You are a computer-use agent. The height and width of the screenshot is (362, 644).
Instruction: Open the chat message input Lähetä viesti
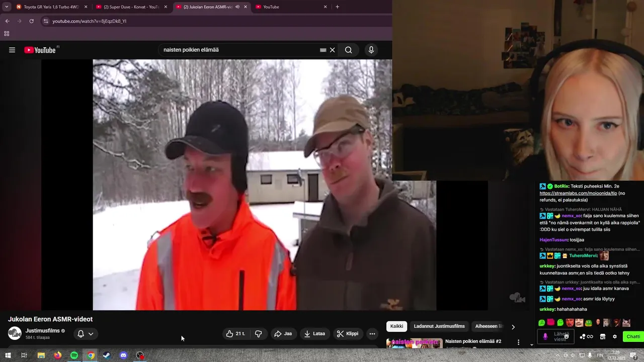pos(556,337)
